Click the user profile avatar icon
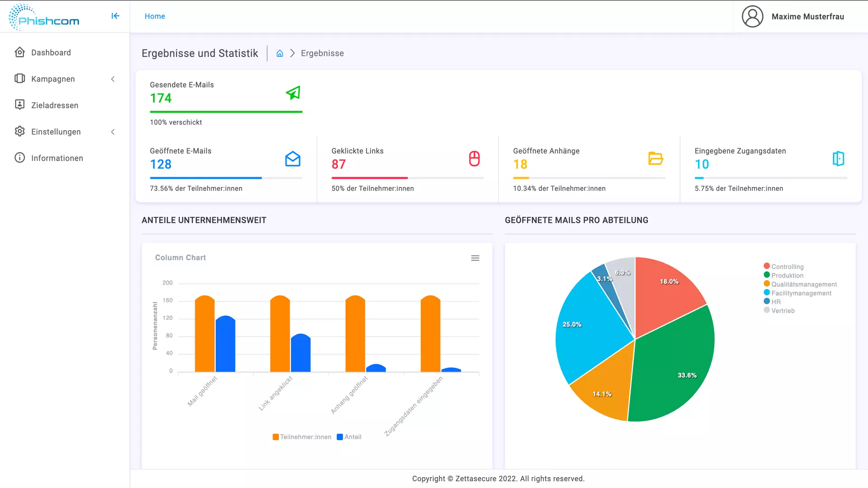Viewport: 868px width, 488px height. click(752, 17)
